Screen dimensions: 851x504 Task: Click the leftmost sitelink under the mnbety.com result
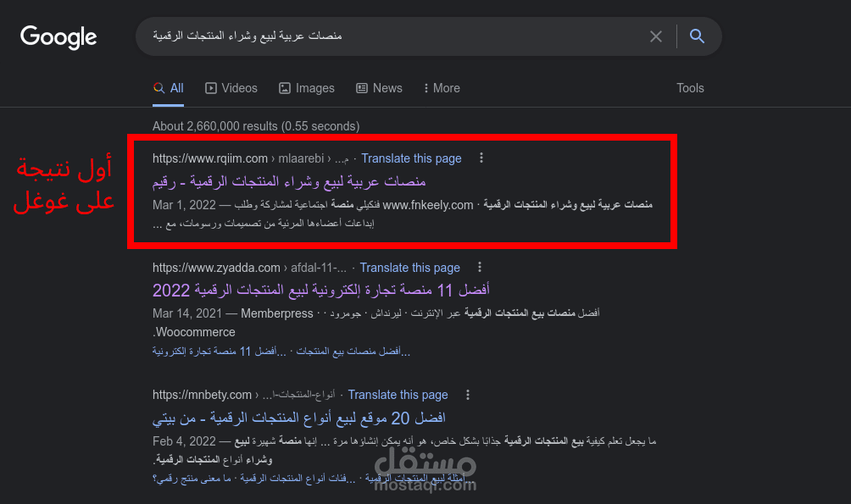pyautogui.click(x=192, y=479)
